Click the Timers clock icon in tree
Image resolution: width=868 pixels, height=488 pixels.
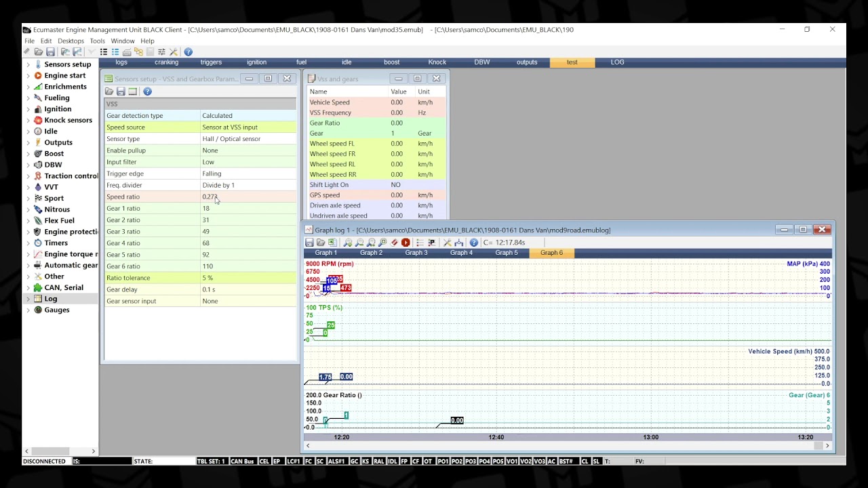[38, 243]
